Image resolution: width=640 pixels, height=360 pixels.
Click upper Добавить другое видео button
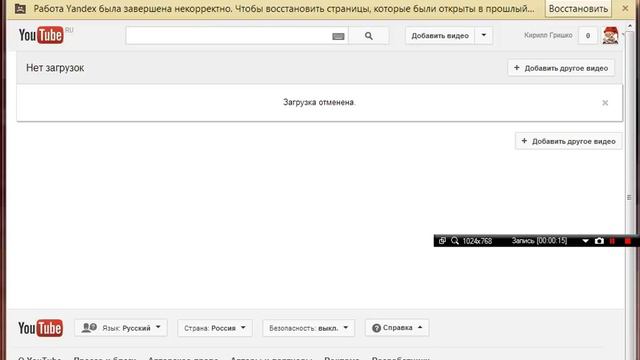pyautogui.click(x=561, y=68)
